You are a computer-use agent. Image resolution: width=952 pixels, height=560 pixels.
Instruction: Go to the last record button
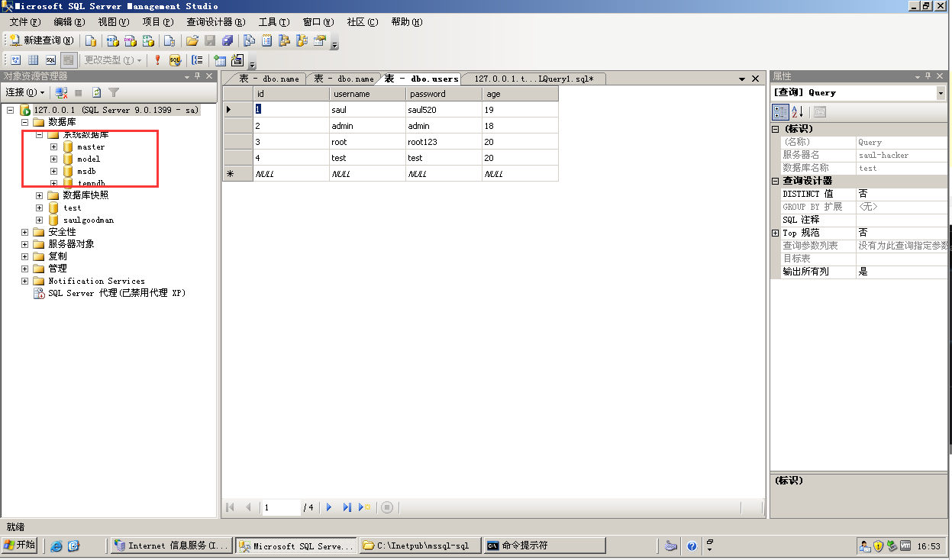click(x=347, y=507)
